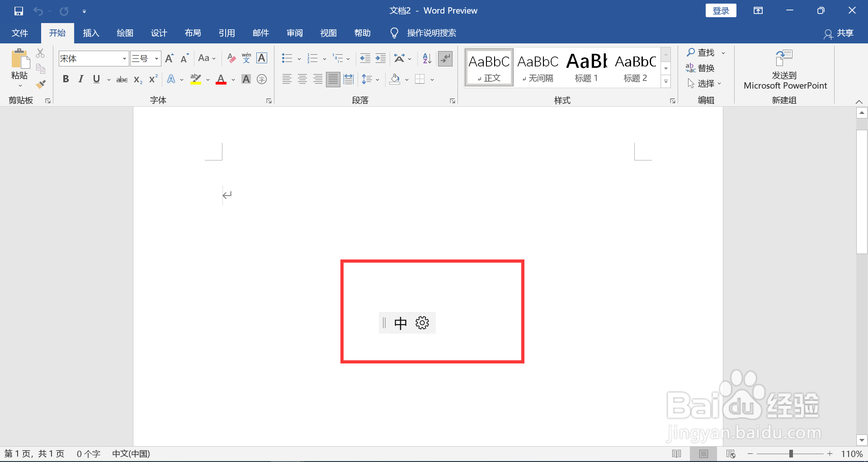Open the Change Case Aa dropdown
Screen dimensions: 868x462
tap(207, 58)
